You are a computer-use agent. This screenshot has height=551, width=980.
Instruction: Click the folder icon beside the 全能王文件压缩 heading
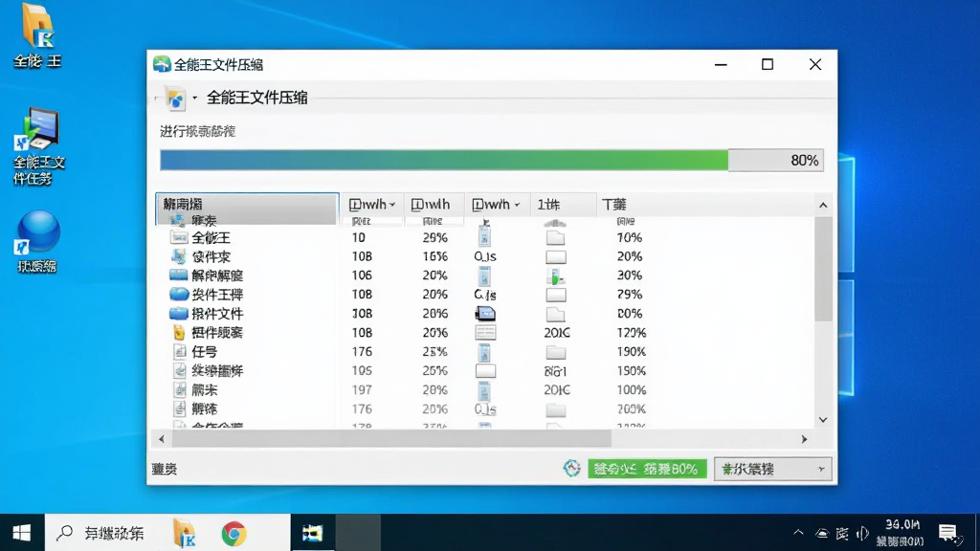click(x=176, y=99)
